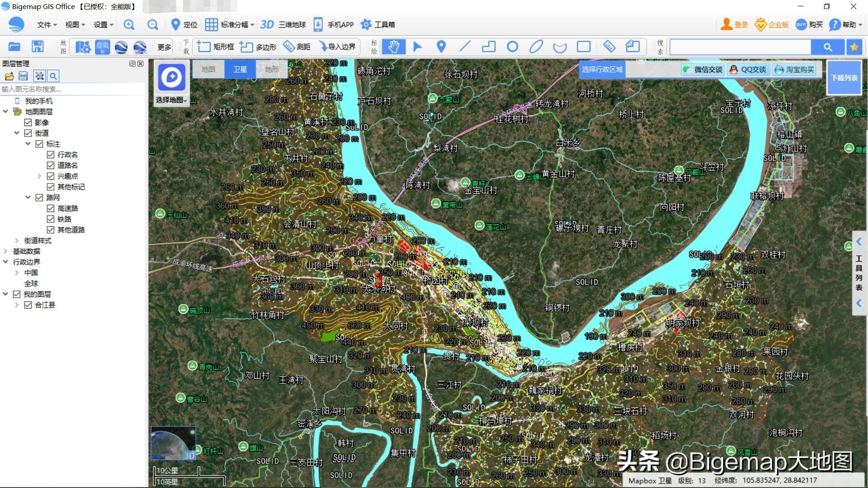Click the 登录 login link

(734, 25)
